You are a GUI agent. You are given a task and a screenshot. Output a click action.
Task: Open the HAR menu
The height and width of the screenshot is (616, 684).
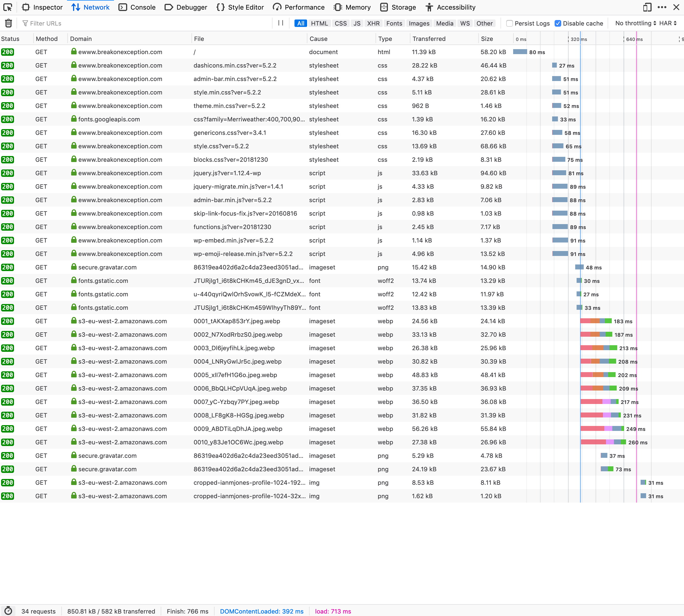coord(668,23)
